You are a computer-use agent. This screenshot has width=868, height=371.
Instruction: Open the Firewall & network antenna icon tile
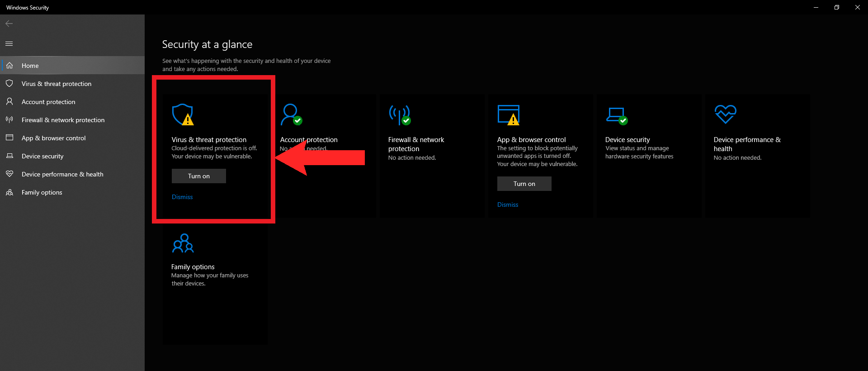400,114
